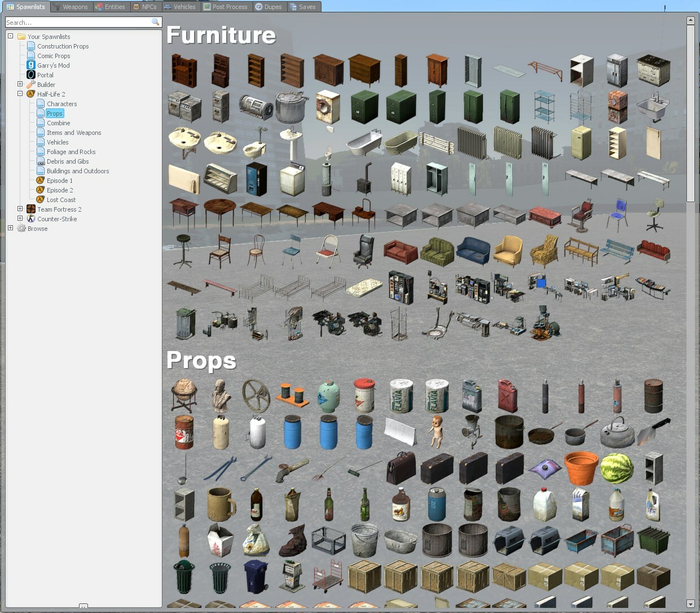Screen dimensions: 700x613
Task: Spawn the globe on stand prop
Action: [x=184, y=396]
